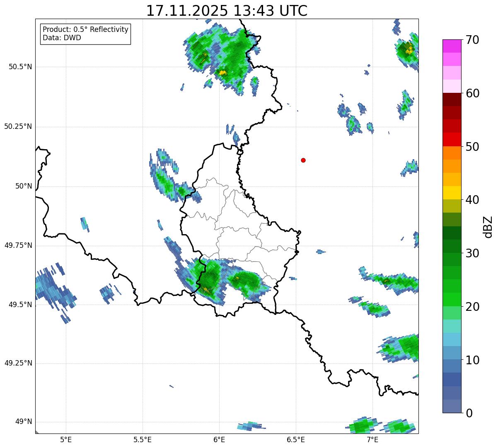Pick the bright green swatch just above 20
498x448 pixels.
point(452,299)
